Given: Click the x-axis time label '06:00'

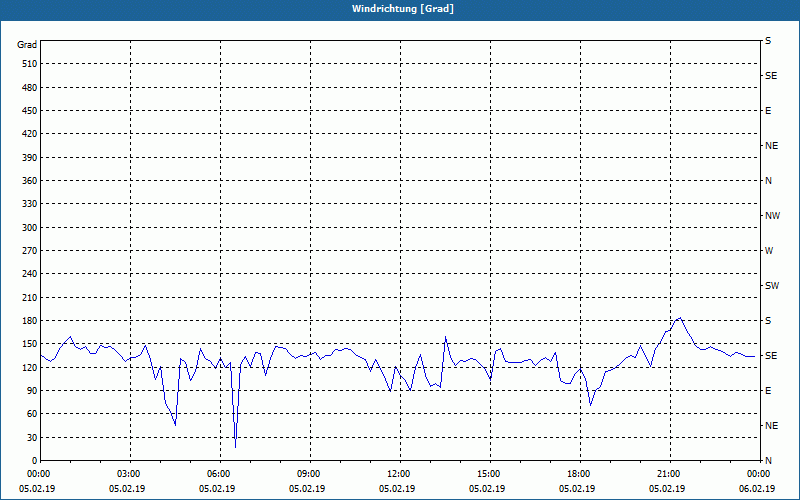Looking at the screenshot, I should coord(218,474).
